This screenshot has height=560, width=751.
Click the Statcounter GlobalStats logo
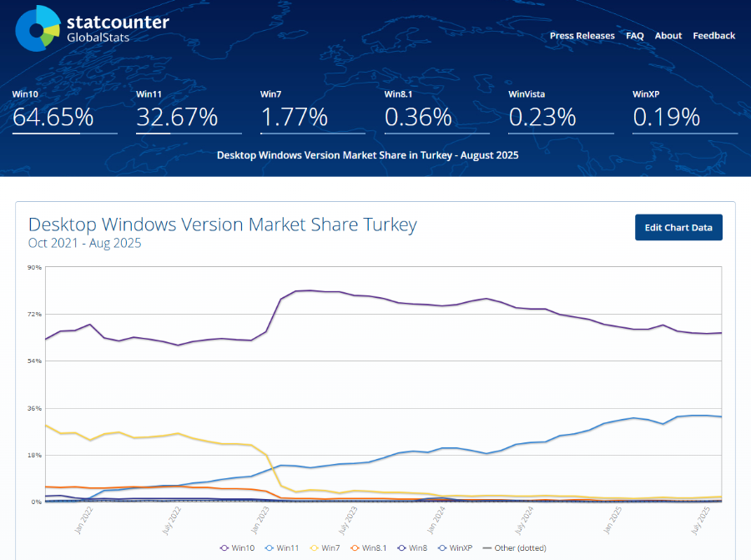[92, 28]
